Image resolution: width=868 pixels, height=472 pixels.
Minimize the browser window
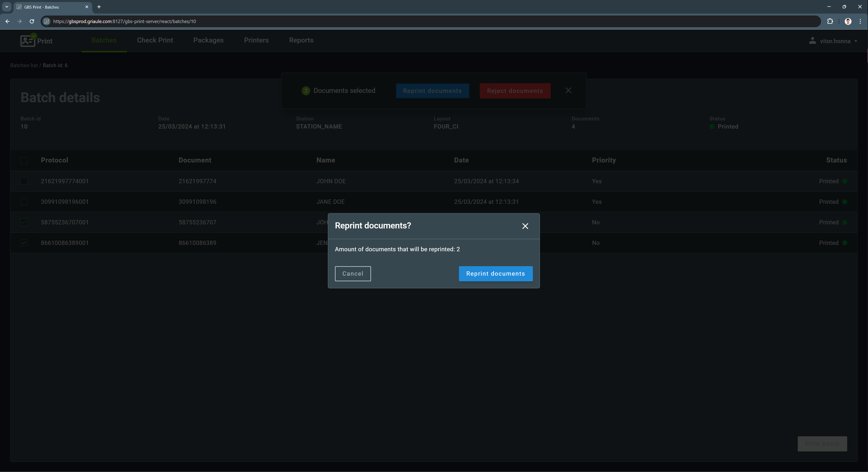coord(829,7)
